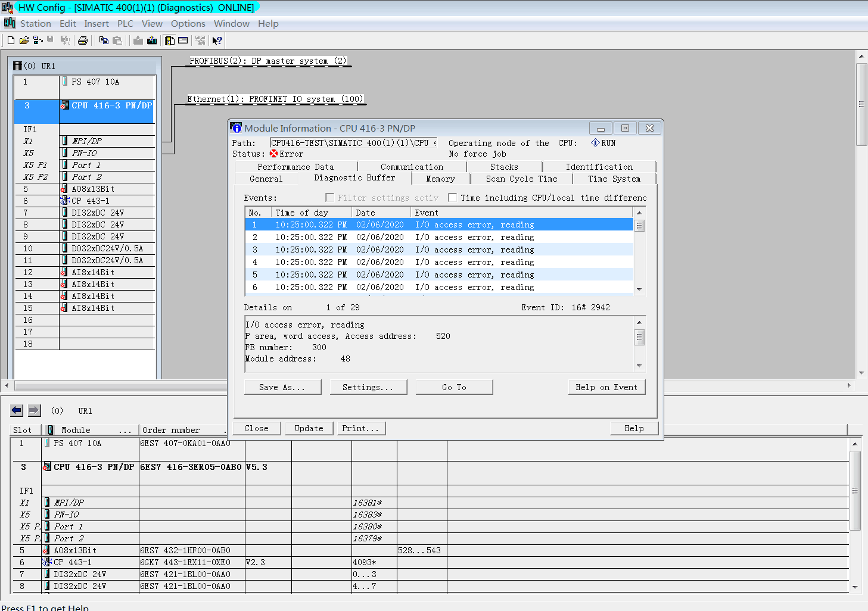
Task: Click the Print toolbar icon
Action: point(83,40)
